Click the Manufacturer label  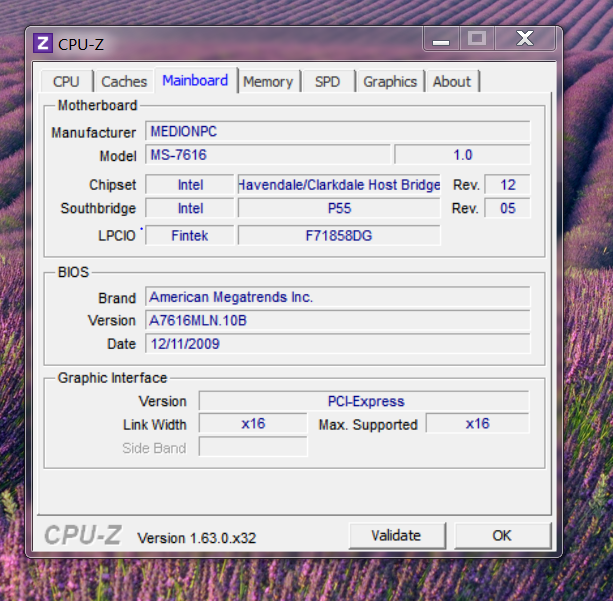coord(93,133)
